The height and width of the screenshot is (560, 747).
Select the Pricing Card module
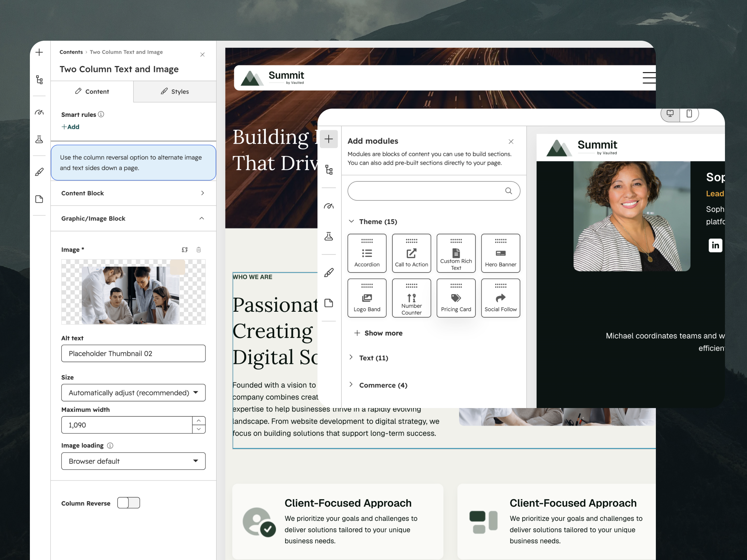click(x=456, y=298)
